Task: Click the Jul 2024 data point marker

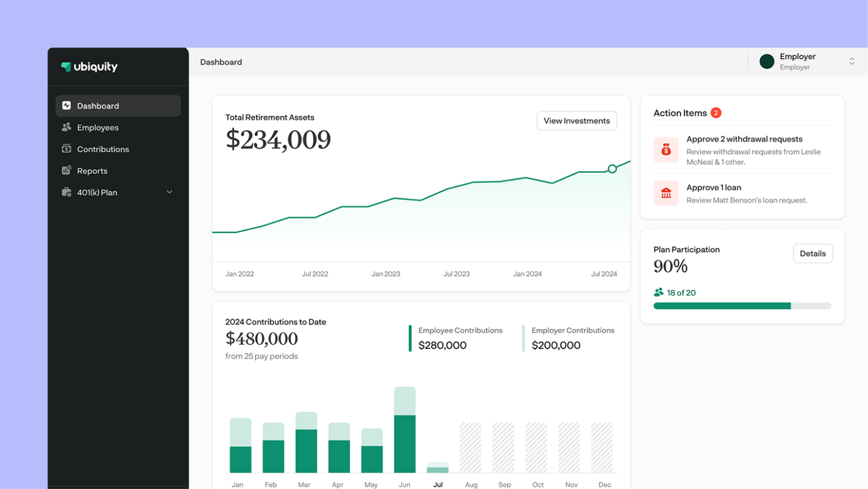Action: pyautogui.click(x=612, y=168)
